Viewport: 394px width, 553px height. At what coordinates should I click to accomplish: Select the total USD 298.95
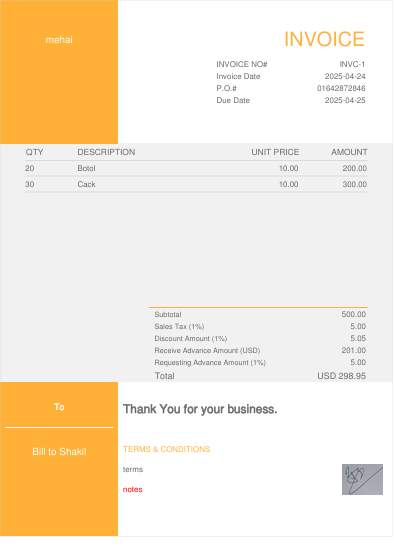(341, 376)
